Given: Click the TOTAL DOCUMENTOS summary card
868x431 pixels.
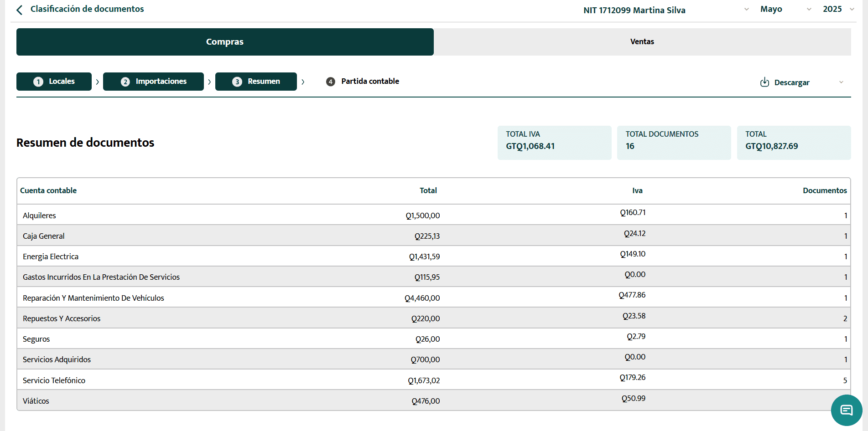Looking at the screenshot, I should click(674, 143).
